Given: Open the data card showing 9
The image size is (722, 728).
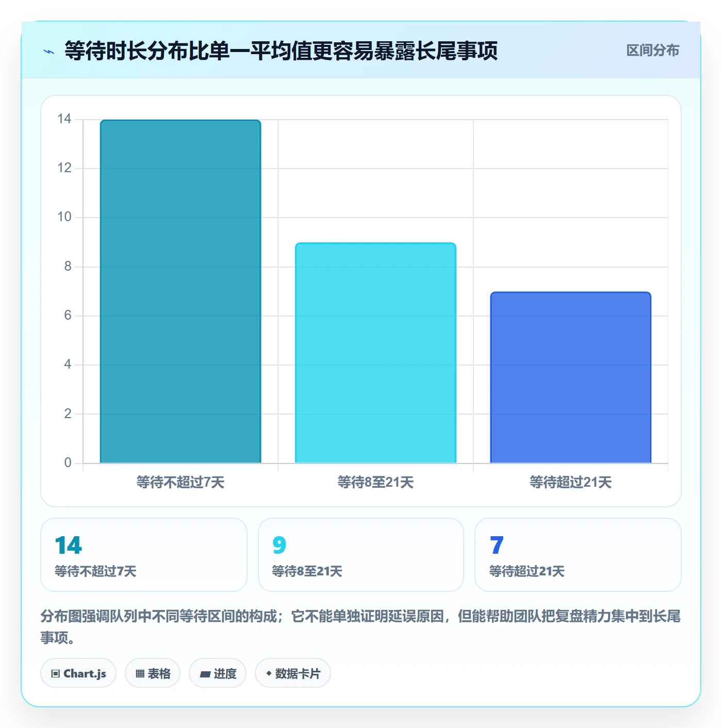Looking at the screenshot, I should click(361, 555).
